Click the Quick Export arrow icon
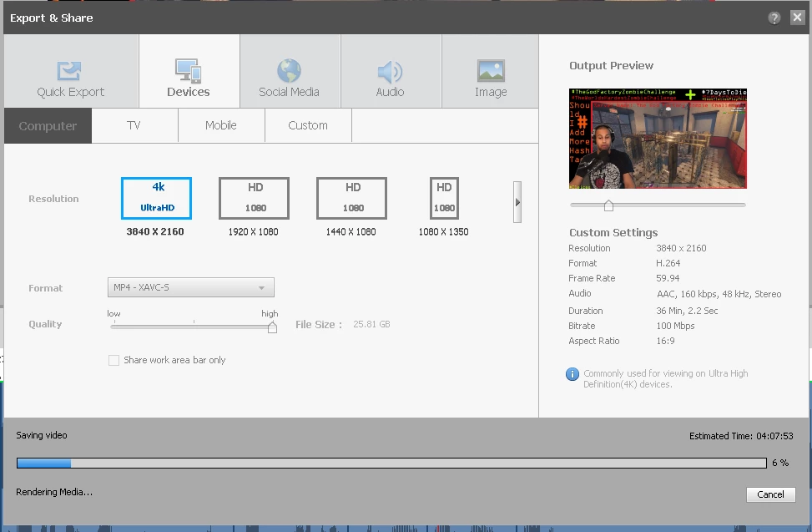This screenshot has height=532, width=812. coord(69,70)
